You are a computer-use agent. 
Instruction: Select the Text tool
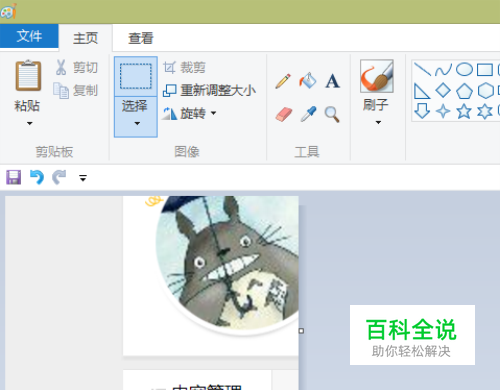pos(332,81)
